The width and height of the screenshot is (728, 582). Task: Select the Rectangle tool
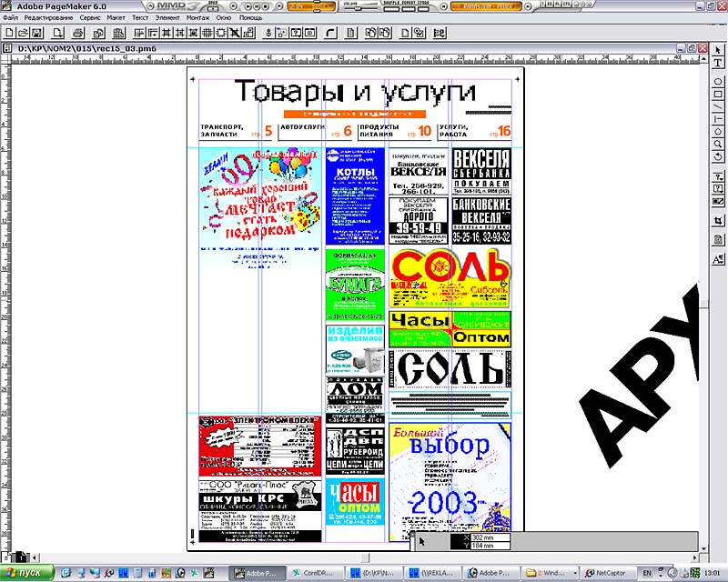point(718,95)
